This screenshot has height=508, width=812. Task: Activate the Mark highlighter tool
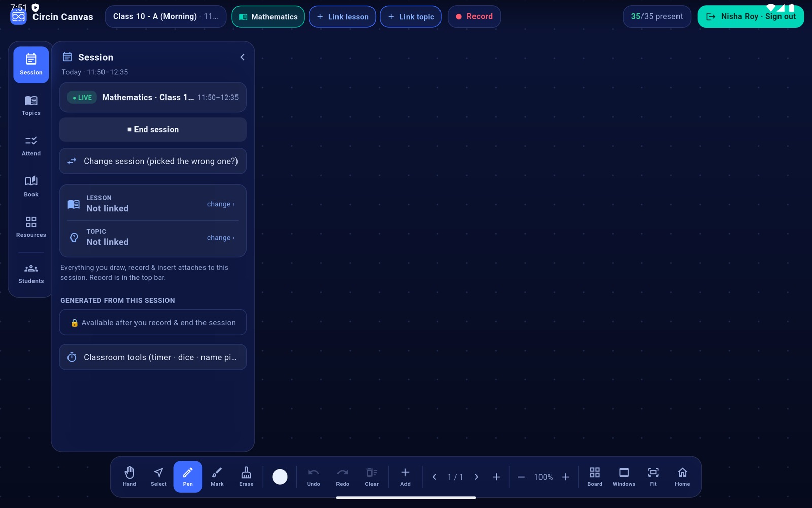pos(217,477)
